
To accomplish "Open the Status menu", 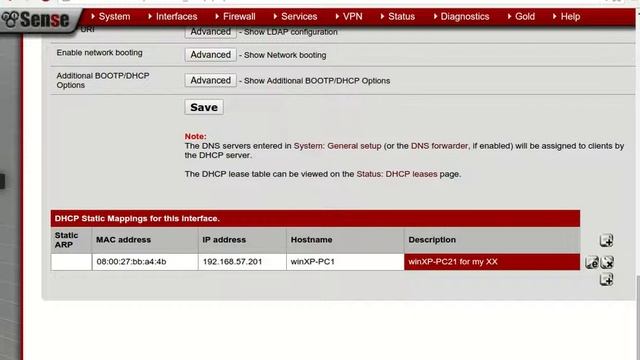I will click(x=398, y=16).
